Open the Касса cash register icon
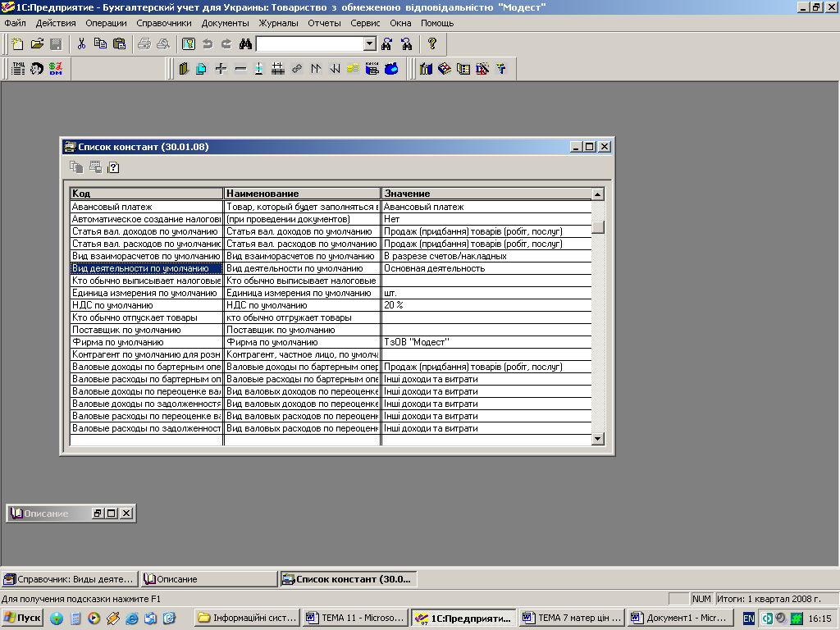The image size is (840, 630). point(372,69)
